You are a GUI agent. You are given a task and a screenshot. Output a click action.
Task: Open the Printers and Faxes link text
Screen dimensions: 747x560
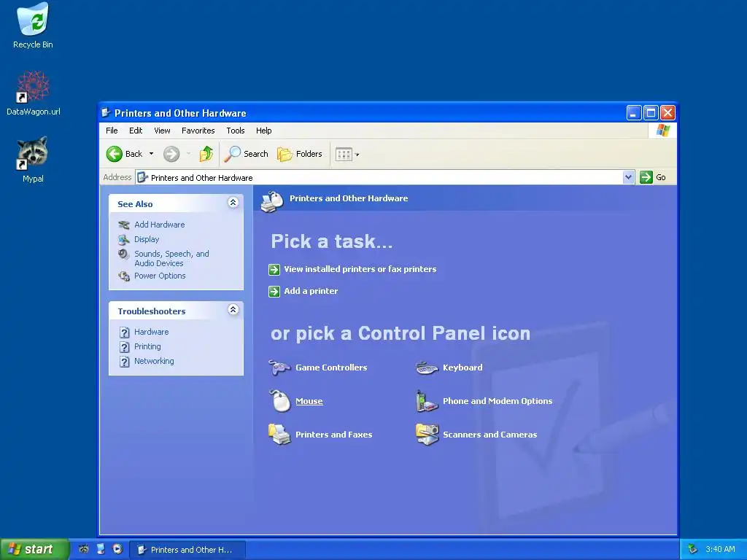coord(333,435)
